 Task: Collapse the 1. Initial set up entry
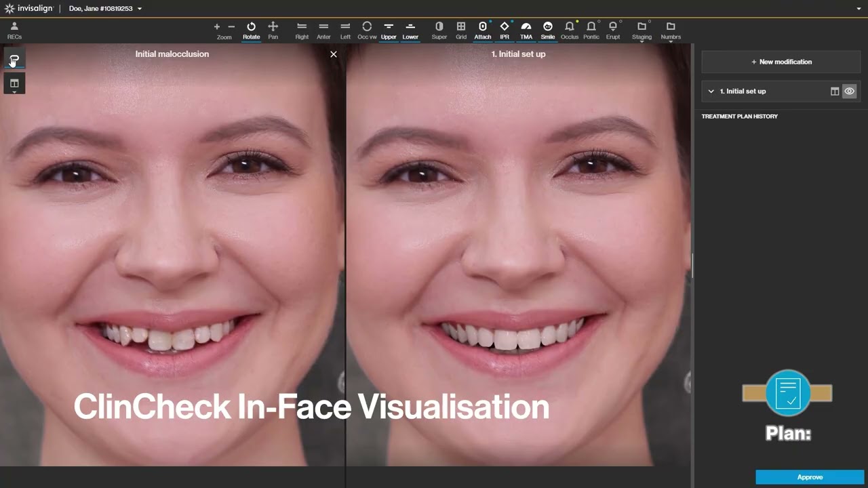click(x=711, y=91)
